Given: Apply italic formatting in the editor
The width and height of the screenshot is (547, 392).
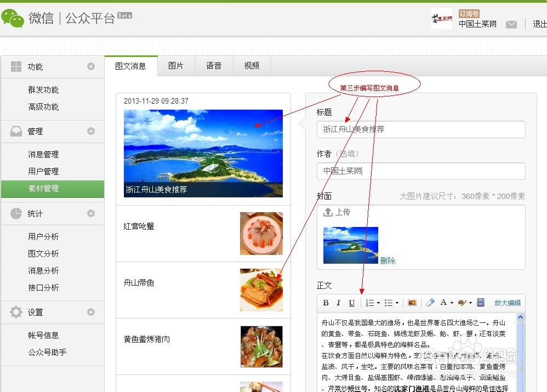Looking at the screenshot, I should (x=339, y=302).
